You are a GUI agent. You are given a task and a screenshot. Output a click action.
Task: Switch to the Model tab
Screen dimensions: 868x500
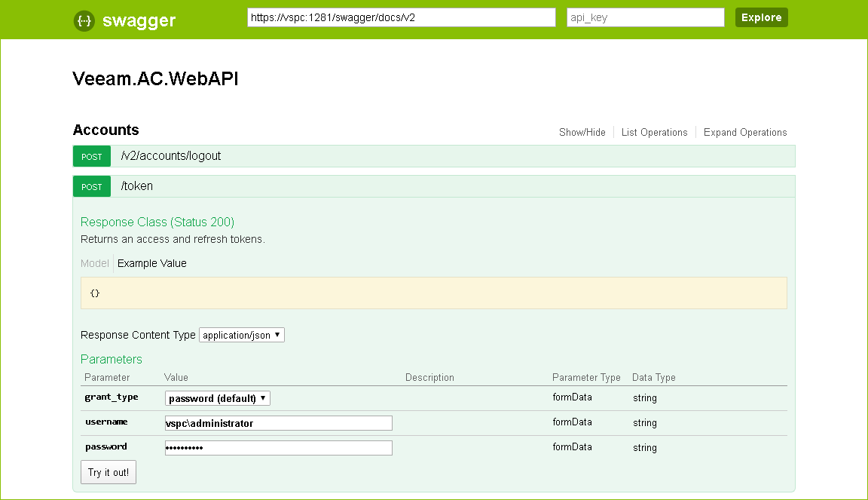(x=95, y=263)
